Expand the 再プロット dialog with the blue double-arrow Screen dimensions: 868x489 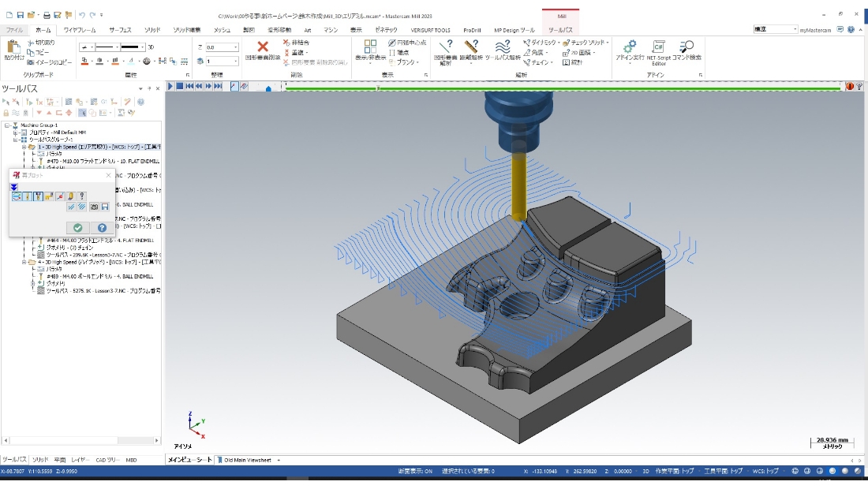click(x=14, y=188)
